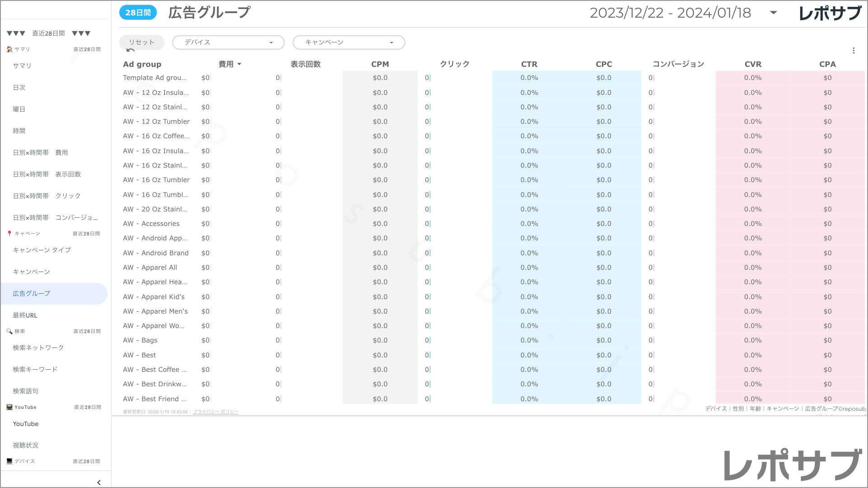This screenshot has width=868, height=488.
Task: Click the 性別 footer link
Action: click(x=737, y=408)
